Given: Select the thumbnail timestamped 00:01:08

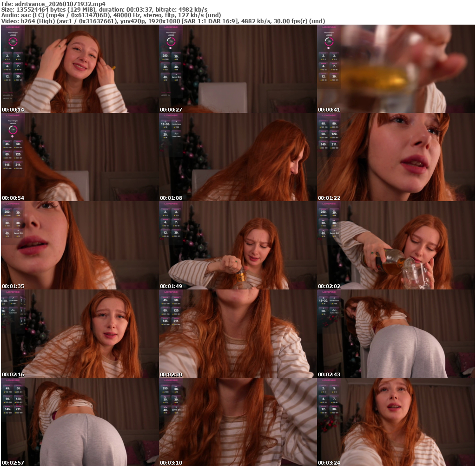Looking at the screenshot, I should point(238,157).
